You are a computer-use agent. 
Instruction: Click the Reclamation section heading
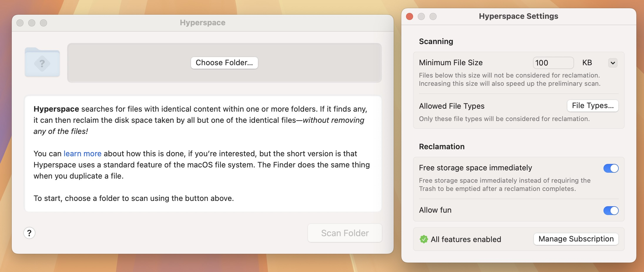(x=442, y=147)
